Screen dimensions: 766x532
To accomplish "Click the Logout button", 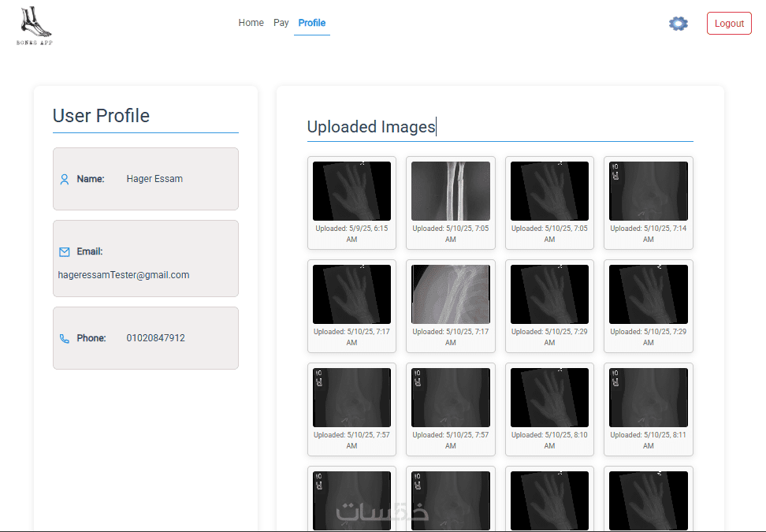I will click(729, 24).
